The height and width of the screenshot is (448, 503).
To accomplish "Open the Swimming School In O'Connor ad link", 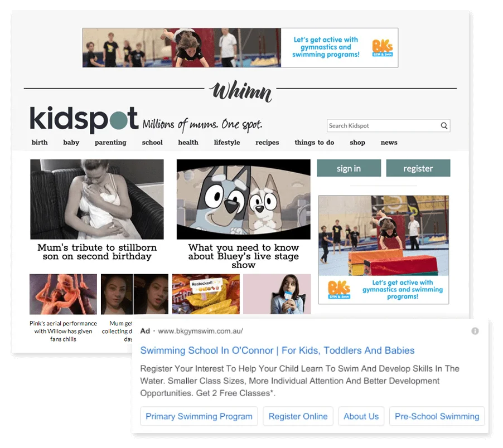I will coord(277,350).
